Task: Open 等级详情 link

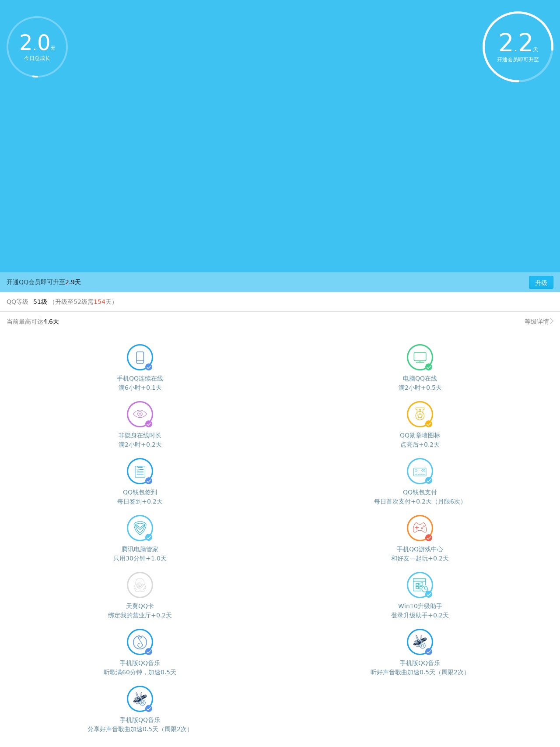Action: pyautogui.click(x=539, y=321)
